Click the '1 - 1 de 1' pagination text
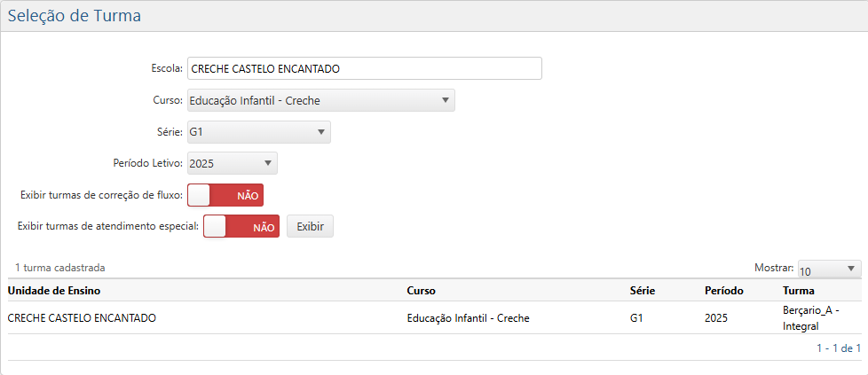The height and width of the screenshot is (375, 868). [838, 348]
